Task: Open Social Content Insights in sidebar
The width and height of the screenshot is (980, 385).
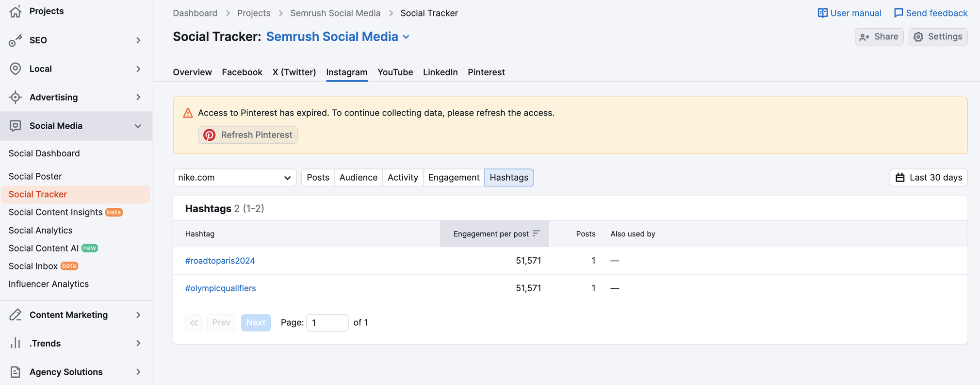Action: click(x=55, y=212)
